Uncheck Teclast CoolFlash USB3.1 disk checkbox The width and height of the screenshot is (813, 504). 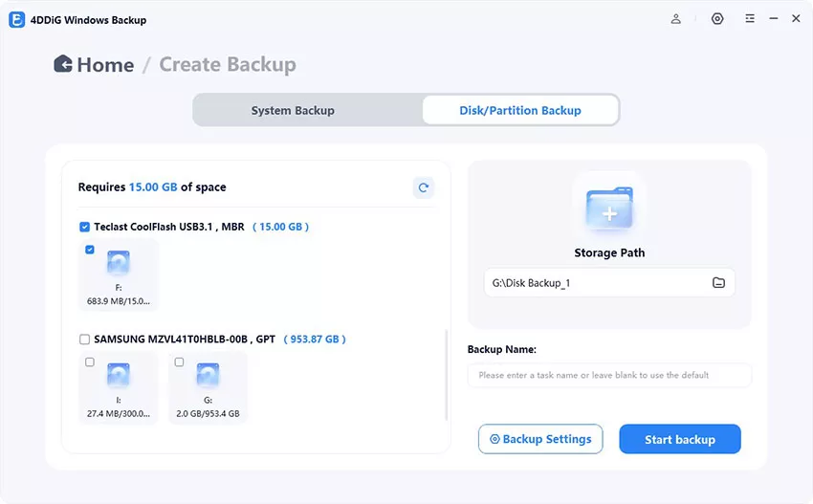click(84, 227)
